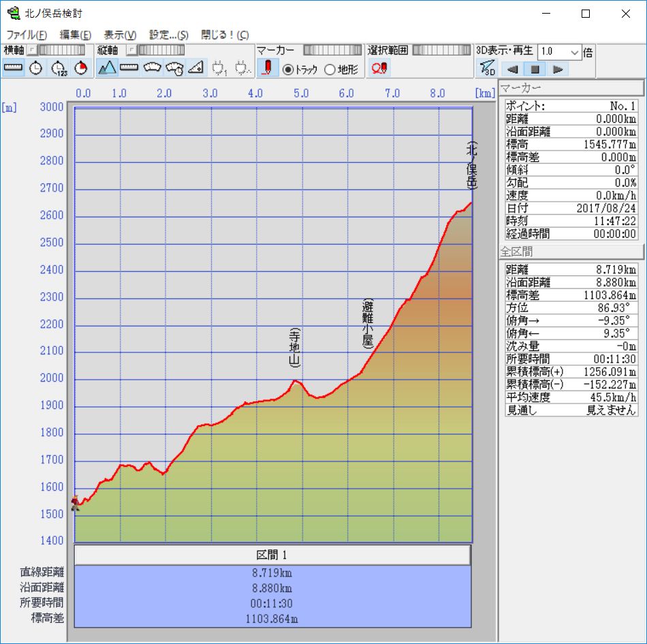Image resolution: width=647 pixels, height=644 pixels.
Task: Click the 3000 label on elevation axis
Action: [x=52, y=107]
